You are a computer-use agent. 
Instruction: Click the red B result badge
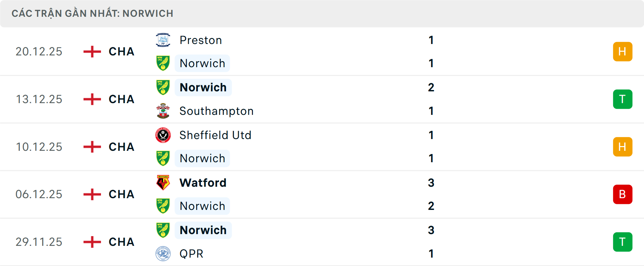coord(623,194)
